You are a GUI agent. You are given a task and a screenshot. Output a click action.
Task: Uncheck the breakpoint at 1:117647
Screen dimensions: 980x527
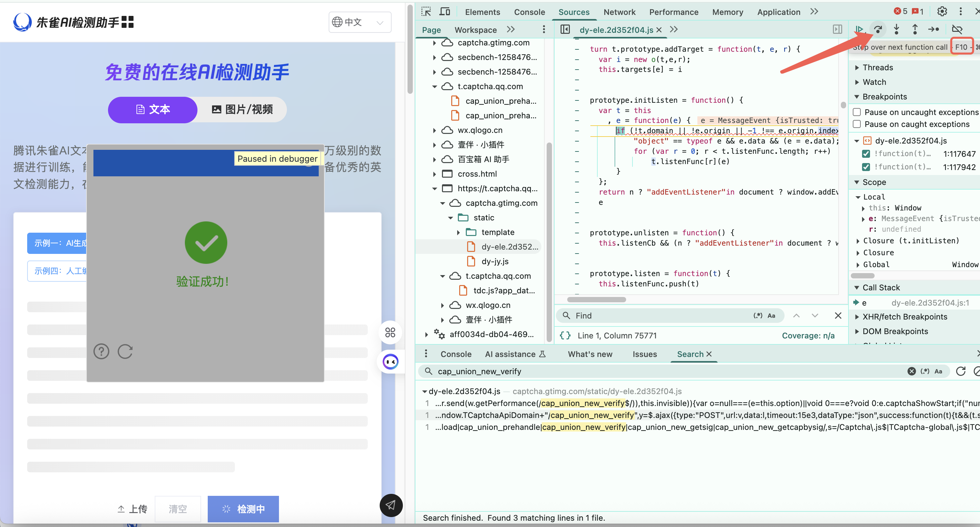coord(866,154)
